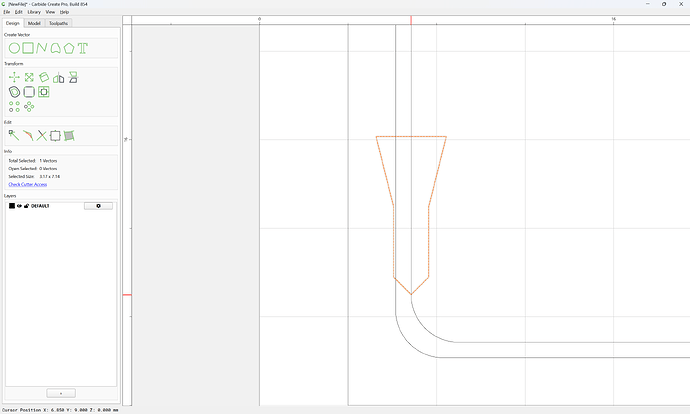Activate the Warp/distort Edit tool
This screenshot has height=414, width=690.
point(69,136)
